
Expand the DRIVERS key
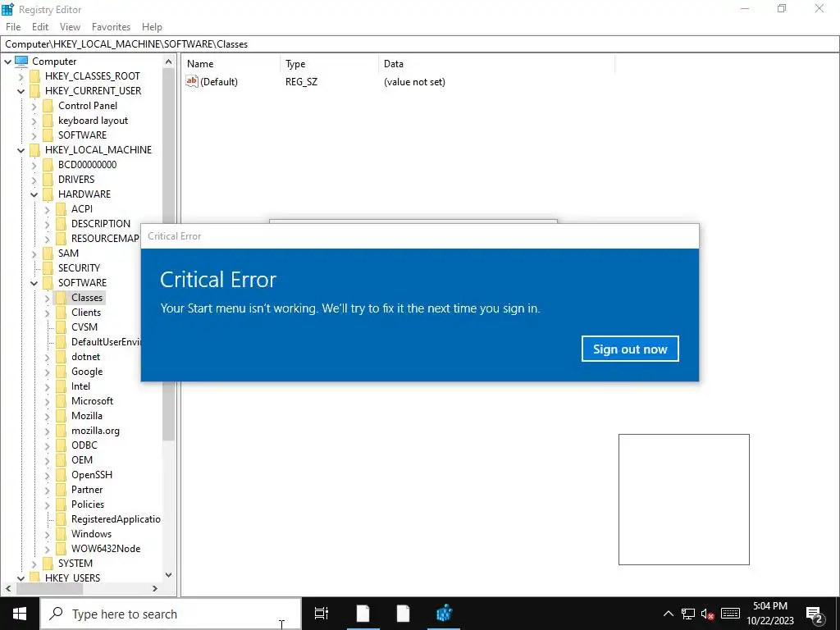(x=34, y=180)
